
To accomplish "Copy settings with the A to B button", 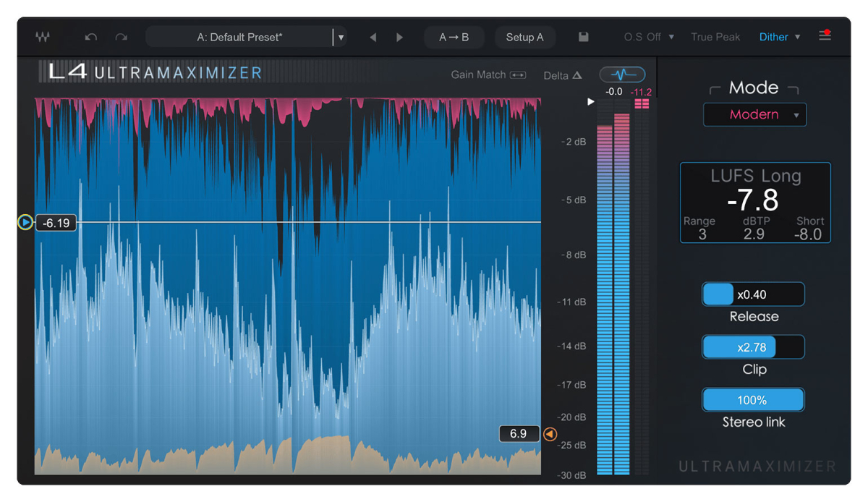I will [x=454, y=37].
